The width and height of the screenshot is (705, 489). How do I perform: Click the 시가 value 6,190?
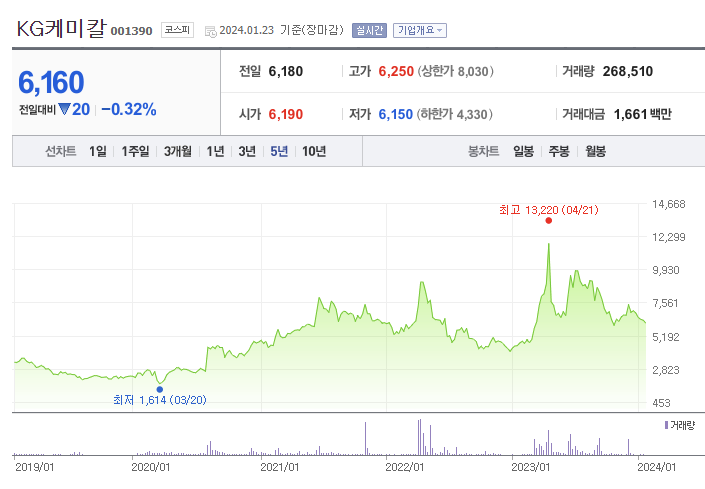click(286, 115)
